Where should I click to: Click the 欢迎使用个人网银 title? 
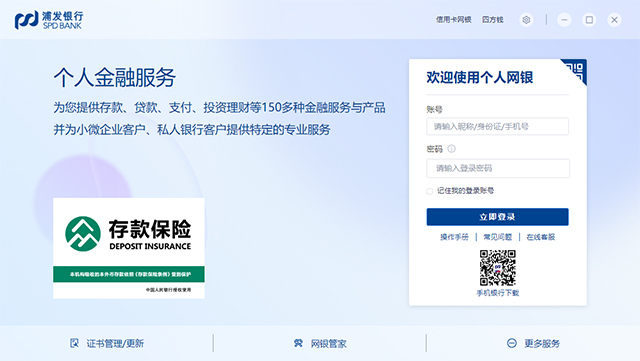pyautogui.click(x=480, y=77)
